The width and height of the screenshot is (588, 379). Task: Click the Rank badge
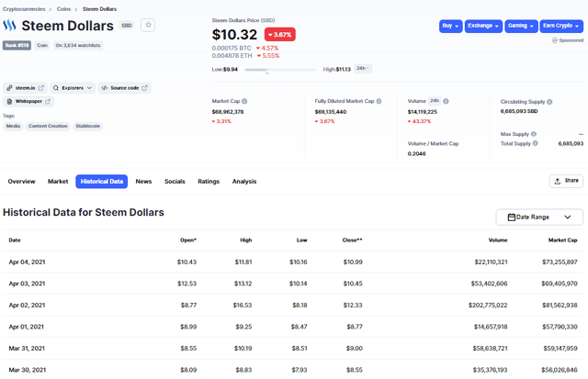click(17, 45)
